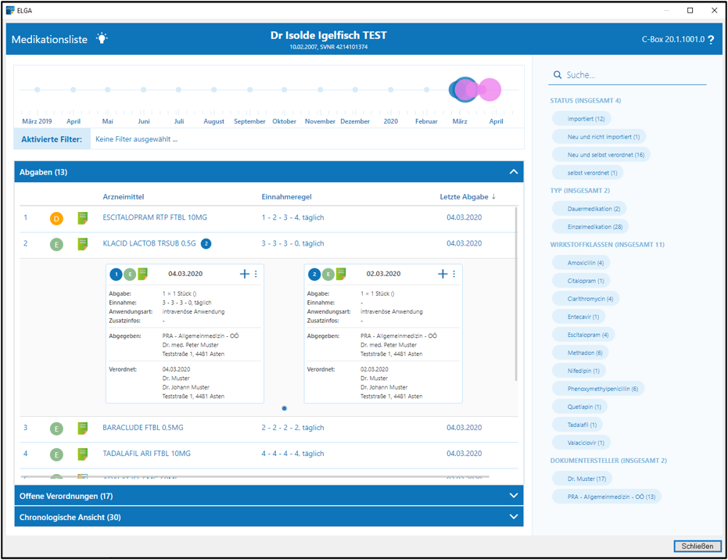Image resolution: width=728 pixels, height=560 pixels.
Task: Click the pagination dot below the Klacid cards
Action: click(x=284, y=408)
